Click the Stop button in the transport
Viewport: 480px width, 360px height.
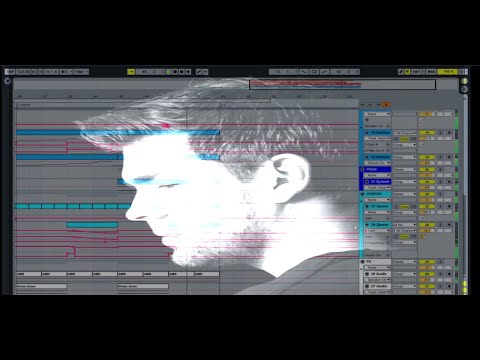click(175, 72)
